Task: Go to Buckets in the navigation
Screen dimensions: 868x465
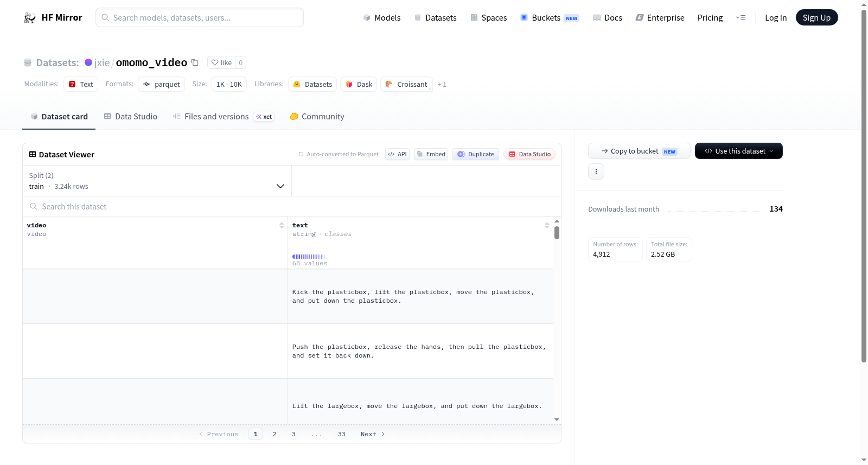Action: pos(550,17)
